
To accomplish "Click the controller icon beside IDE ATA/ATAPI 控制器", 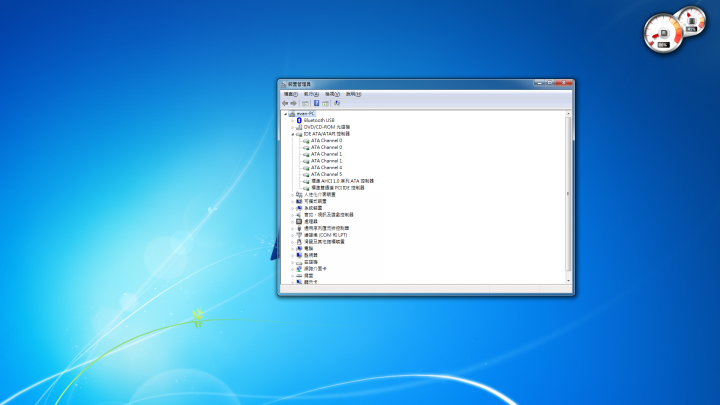I will point(299,134).
